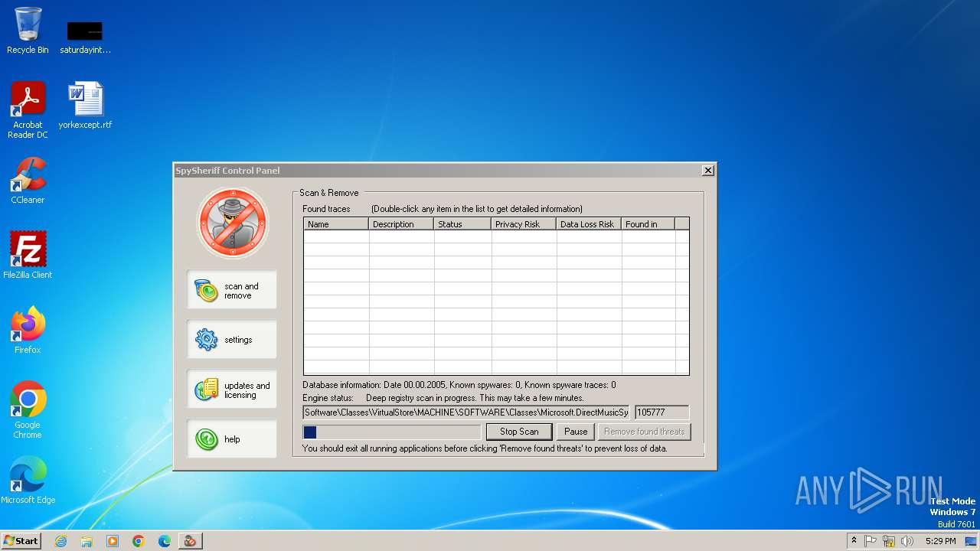The image size is (980, 551).
Task: Open the settings gear section
Action: 231,340
